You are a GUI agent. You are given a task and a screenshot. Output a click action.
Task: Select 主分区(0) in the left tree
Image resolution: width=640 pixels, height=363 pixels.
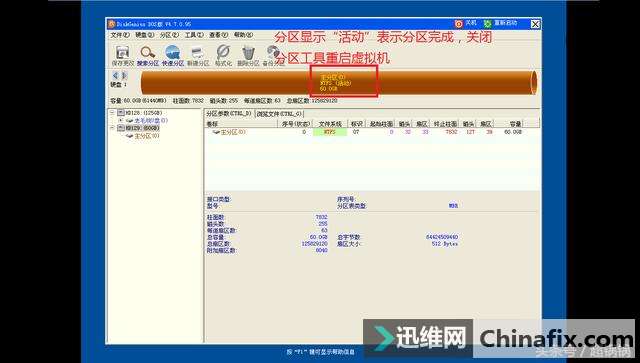[x=147, y=136]
